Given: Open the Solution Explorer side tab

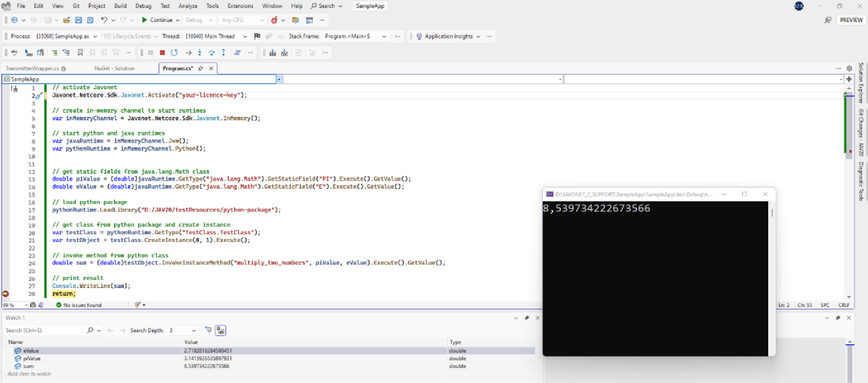Looking at the screenshot, I should (861, 83).
